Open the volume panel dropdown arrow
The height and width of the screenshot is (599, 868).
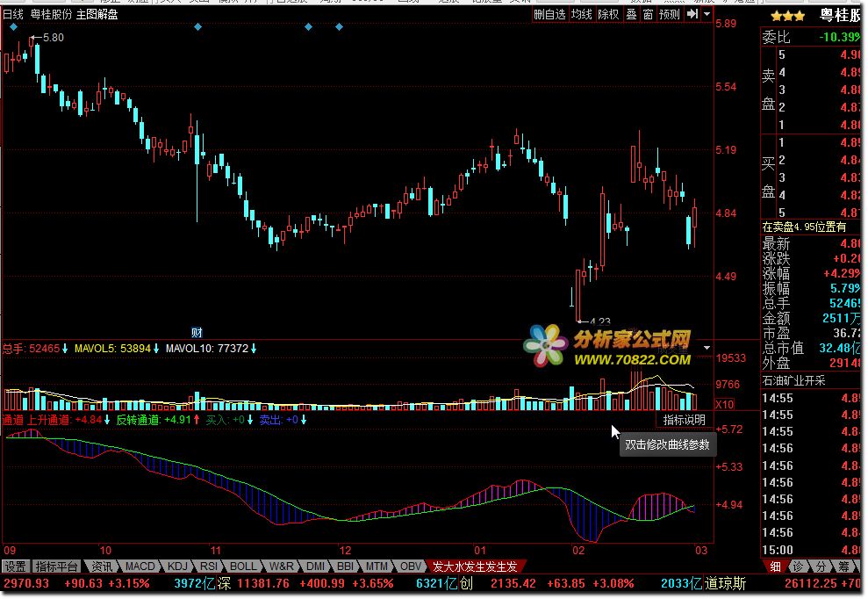click(707, 348)
